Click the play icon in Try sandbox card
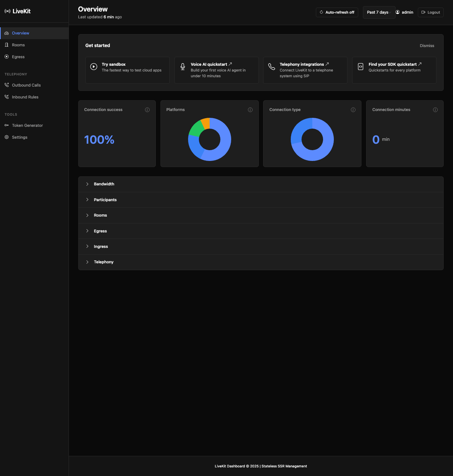This screenshot has width=453, height=476. tap(94, 67)
